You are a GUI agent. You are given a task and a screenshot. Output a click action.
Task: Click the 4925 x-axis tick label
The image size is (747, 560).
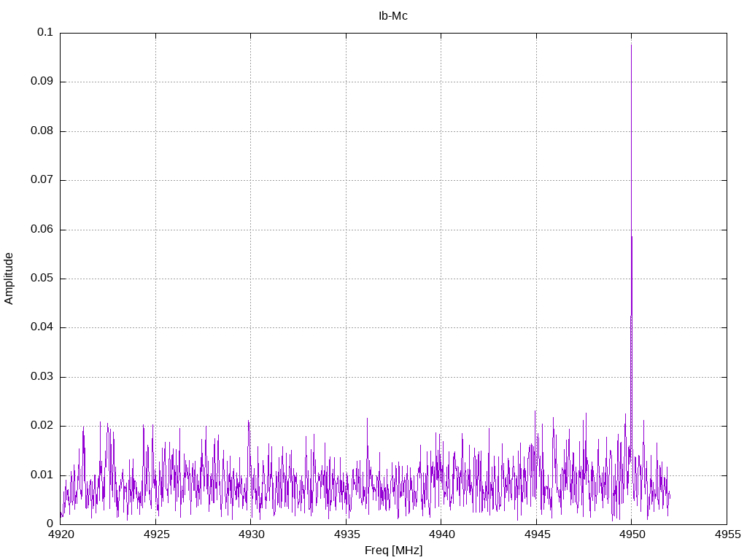(155, 536)
